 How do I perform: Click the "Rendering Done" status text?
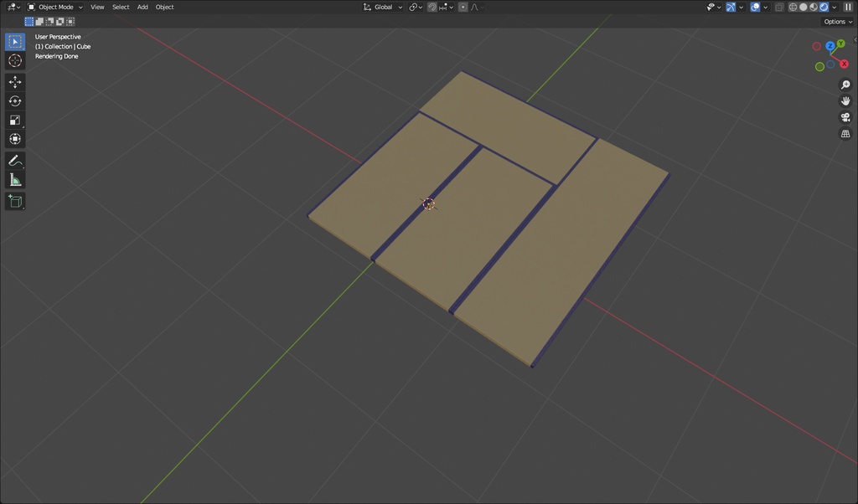point(56,56)
